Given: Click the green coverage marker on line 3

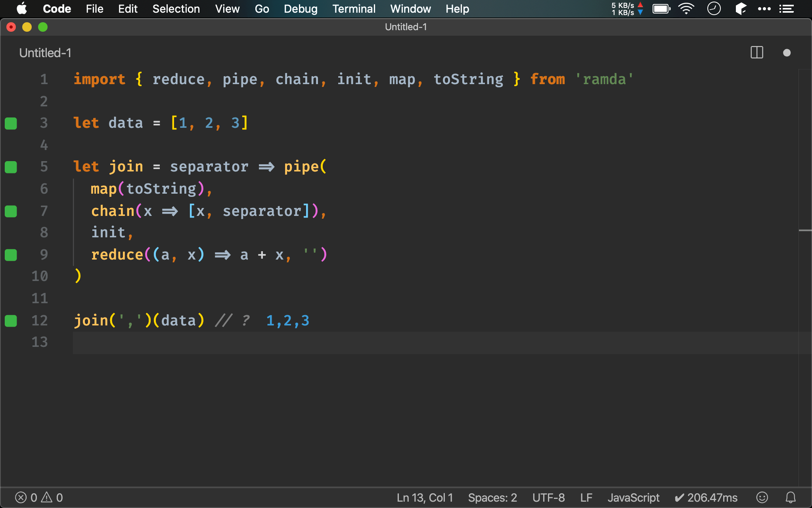Looking at the screenshot, I should pyautogui.click(x=11, y=123).
